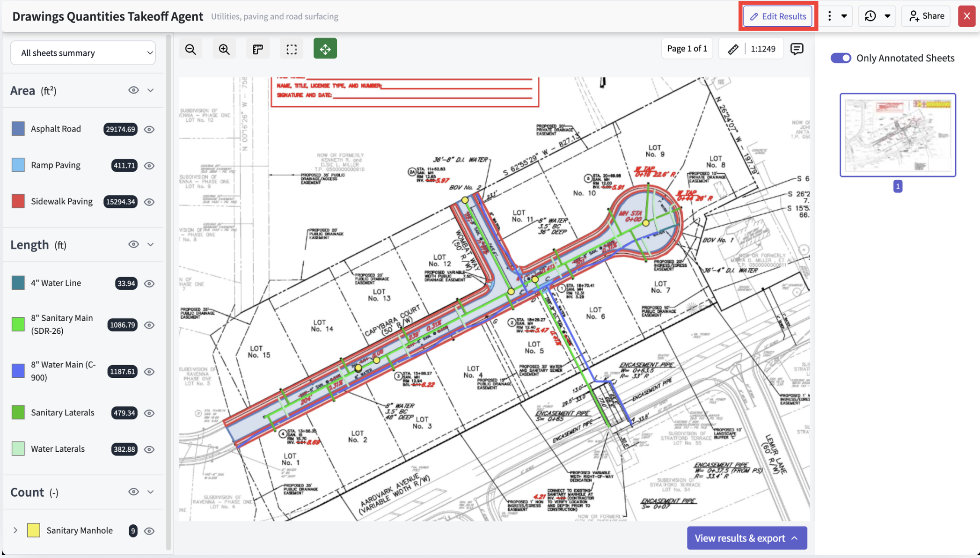This screenshot has width=980, height=558.
Task: Click the Sanitary Manhole count badge
Action: (133, 531)
